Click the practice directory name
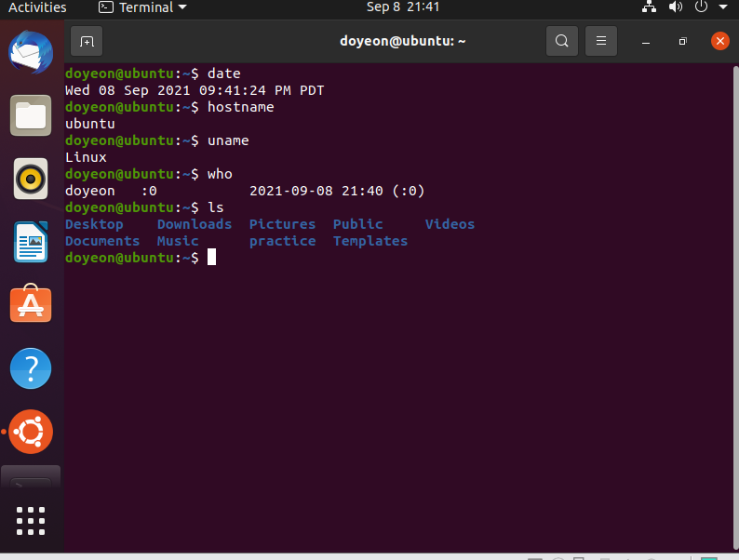This screenshot has height=560, width=739. pos(282,242)
